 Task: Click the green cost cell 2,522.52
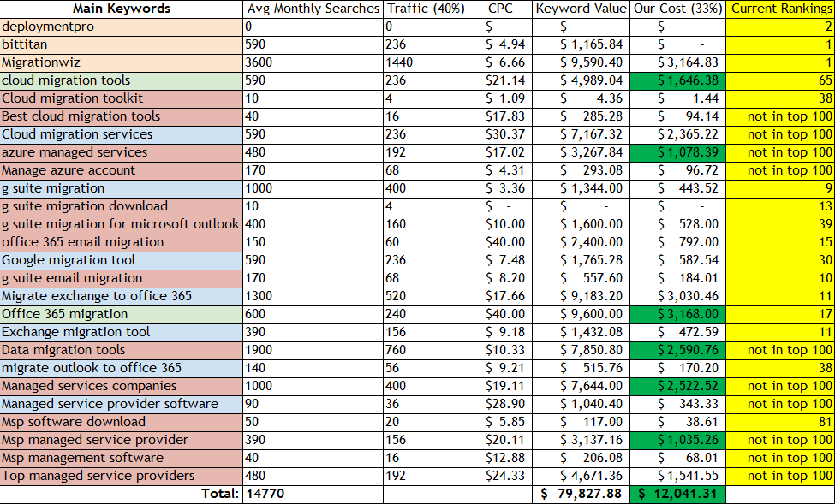click(677, 386)
